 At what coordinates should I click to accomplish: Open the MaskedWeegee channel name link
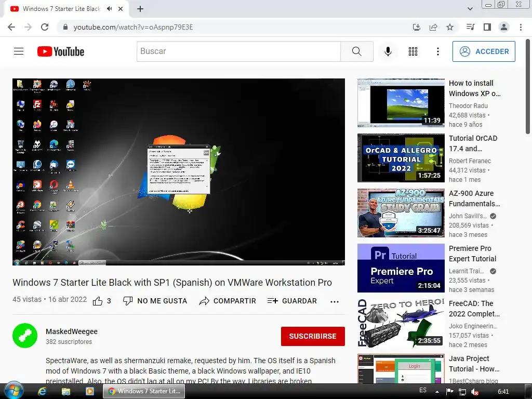(72, 331)
